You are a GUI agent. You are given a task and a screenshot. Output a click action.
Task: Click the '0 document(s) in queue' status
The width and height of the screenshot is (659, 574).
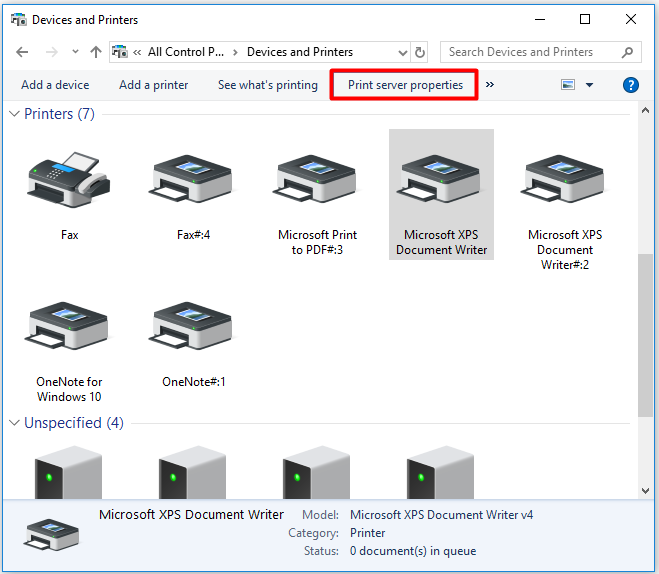coord(413,551)
